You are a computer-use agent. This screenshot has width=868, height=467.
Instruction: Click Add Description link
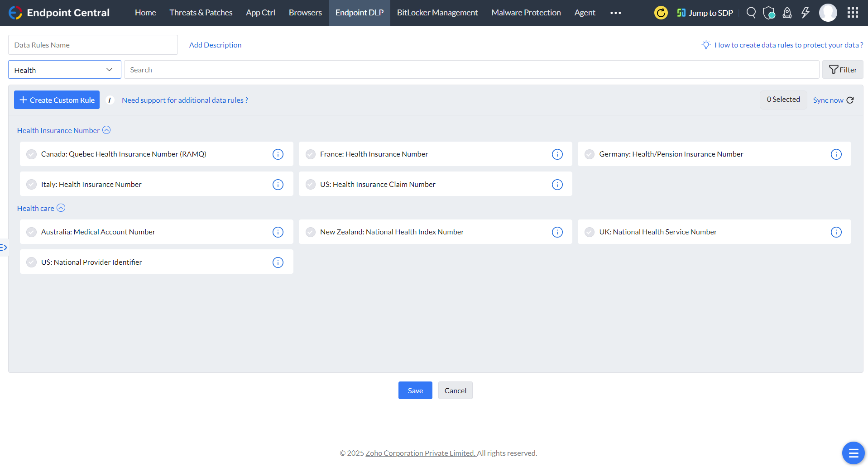click(x=215, y=45)
